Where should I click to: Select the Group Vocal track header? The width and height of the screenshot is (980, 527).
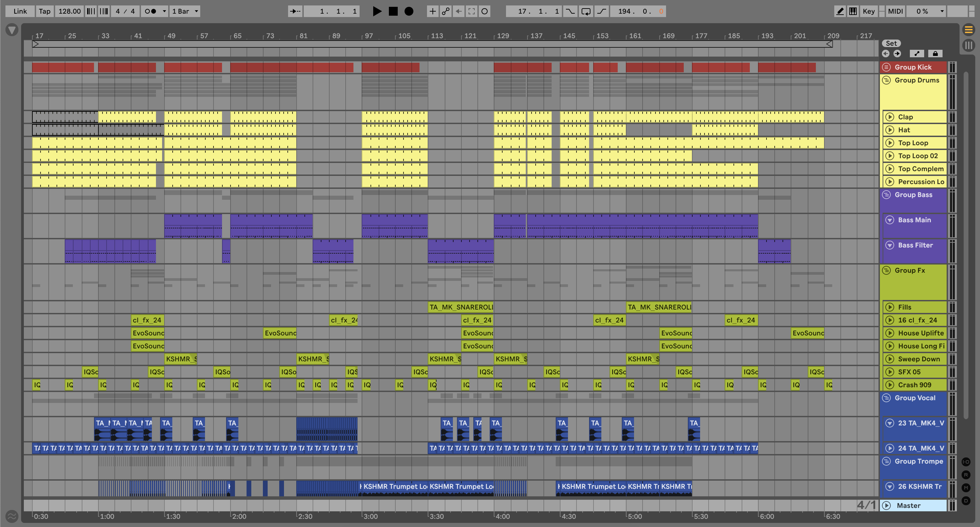click(x=915, y=398)
